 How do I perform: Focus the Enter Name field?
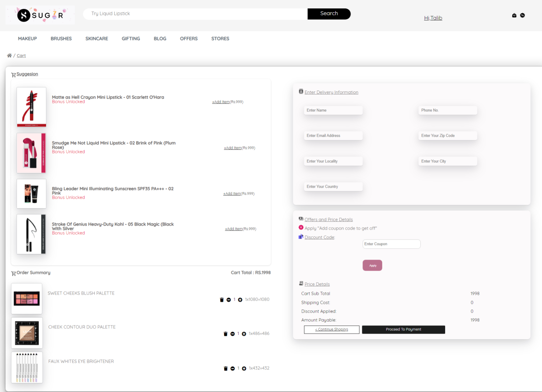tap(333, 110)
